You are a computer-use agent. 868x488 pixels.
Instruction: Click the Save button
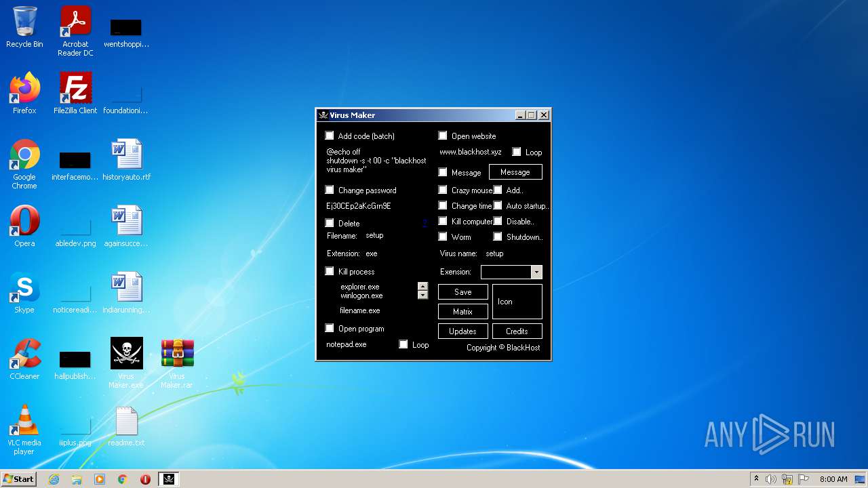coord(463,292)
